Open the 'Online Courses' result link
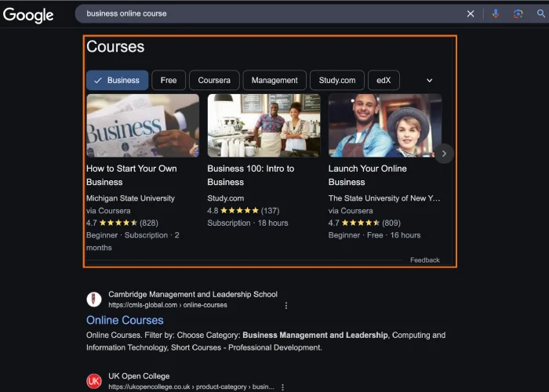 (125, 320)
